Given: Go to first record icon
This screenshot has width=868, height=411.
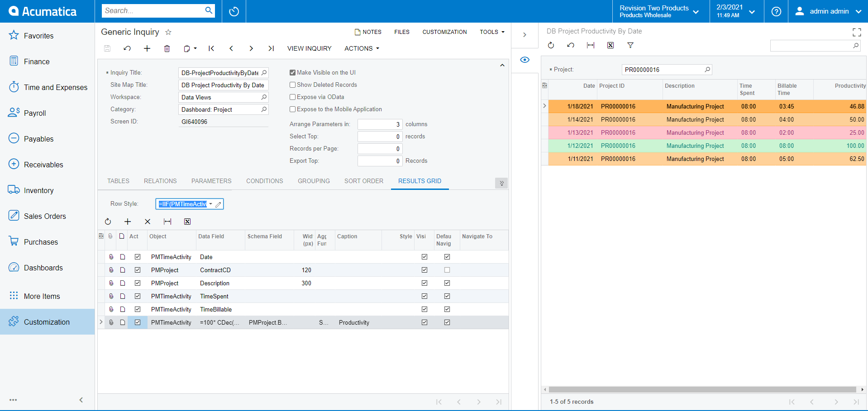Looking at the screenshot, I should click(211, 48).
